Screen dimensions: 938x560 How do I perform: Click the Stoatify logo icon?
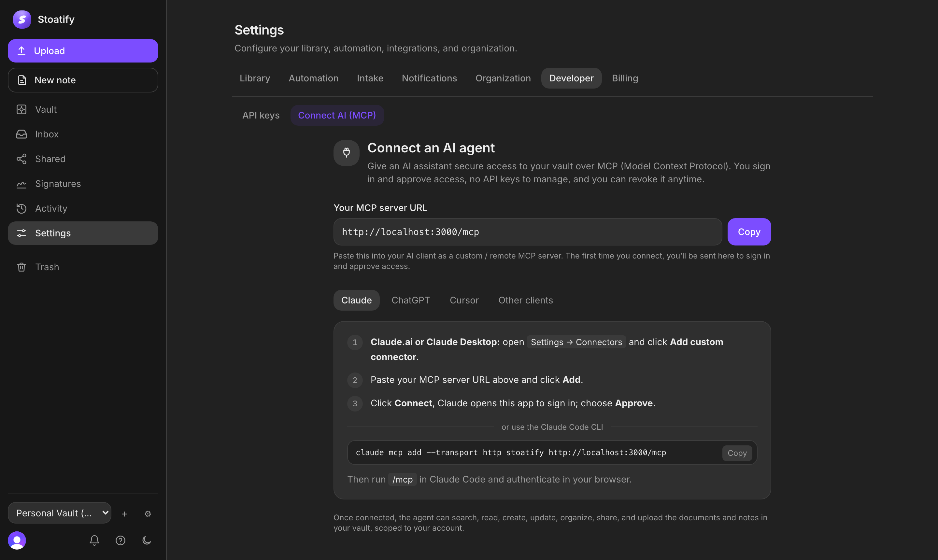(22, 19)
